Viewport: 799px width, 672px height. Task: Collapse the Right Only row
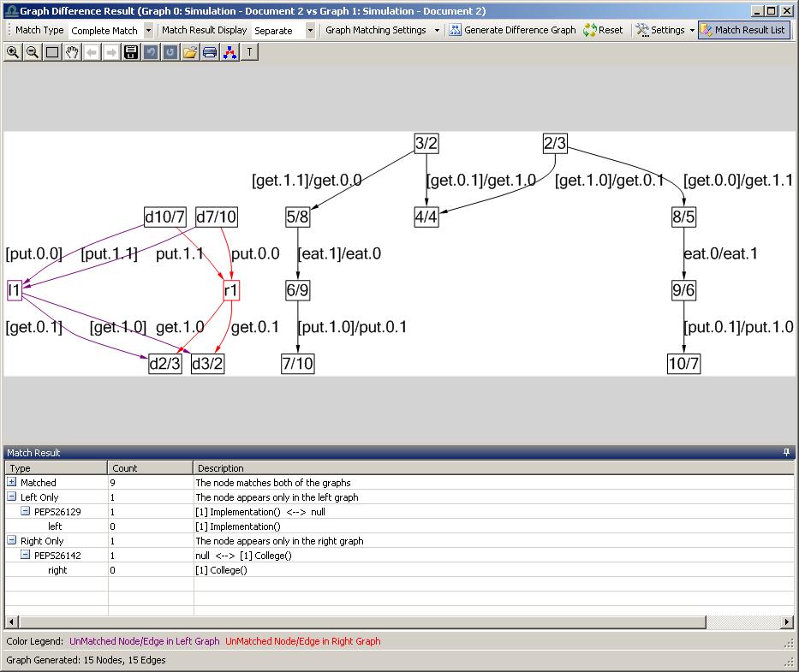[x=12, y=540]
